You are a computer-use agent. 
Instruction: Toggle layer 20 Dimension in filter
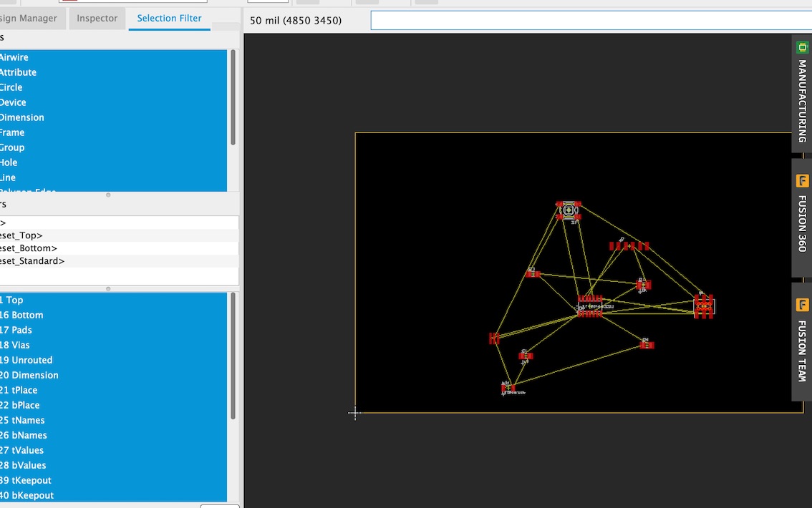point(113,375)
